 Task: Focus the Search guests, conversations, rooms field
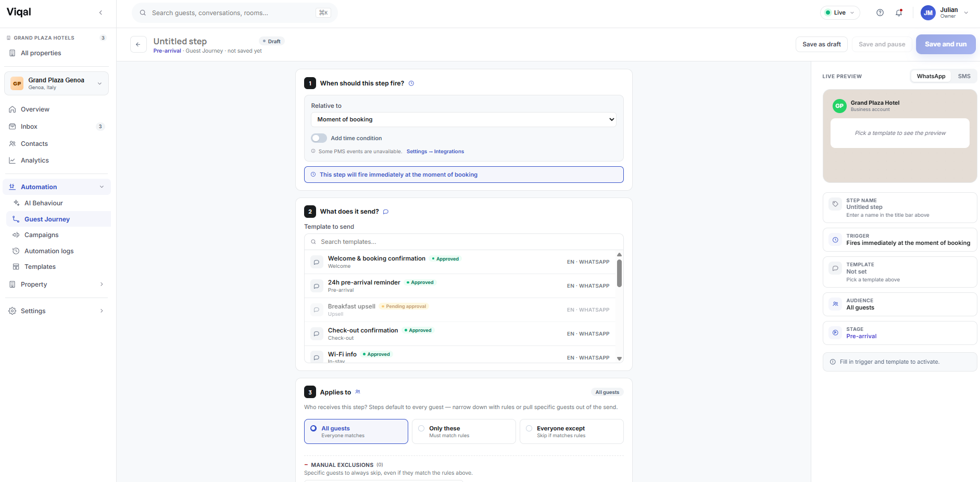pos(235,13)
